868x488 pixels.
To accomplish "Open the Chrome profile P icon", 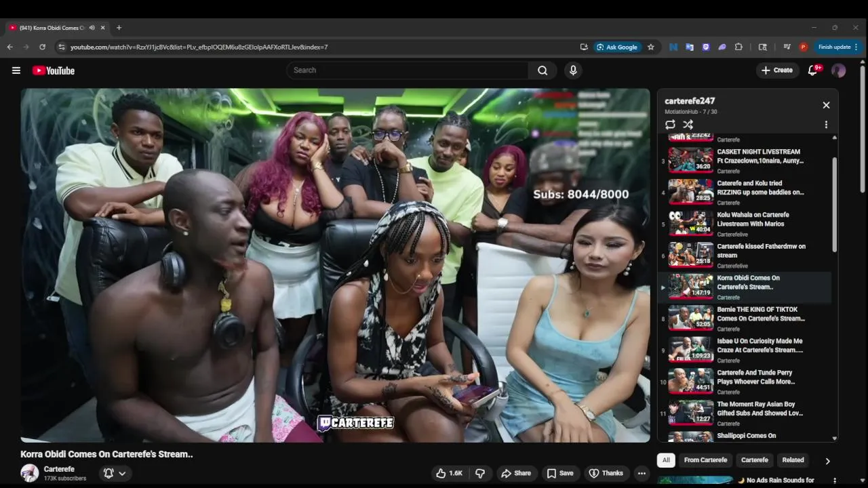I will pos(804,47).
